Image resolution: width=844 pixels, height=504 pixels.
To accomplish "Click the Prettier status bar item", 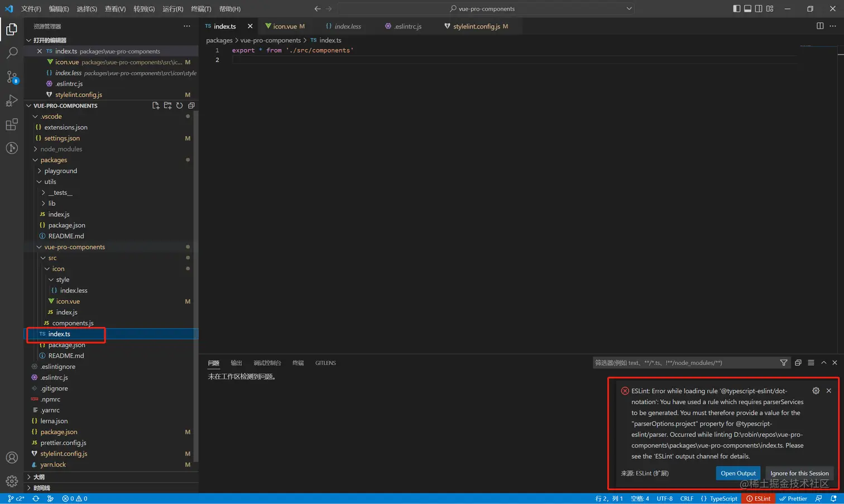I will tap(793, 498).
